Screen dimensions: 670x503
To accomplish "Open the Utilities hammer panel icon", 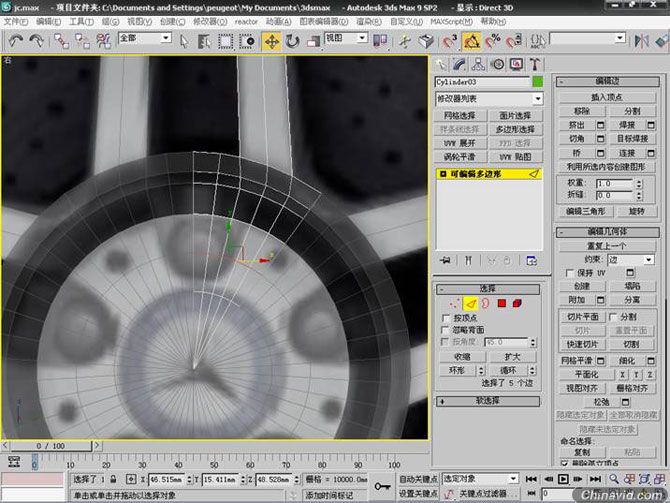I will [535, 65].
